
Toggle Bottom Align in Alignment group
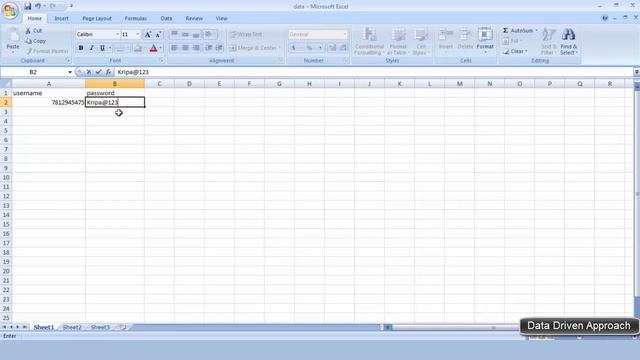pos(196,35)
